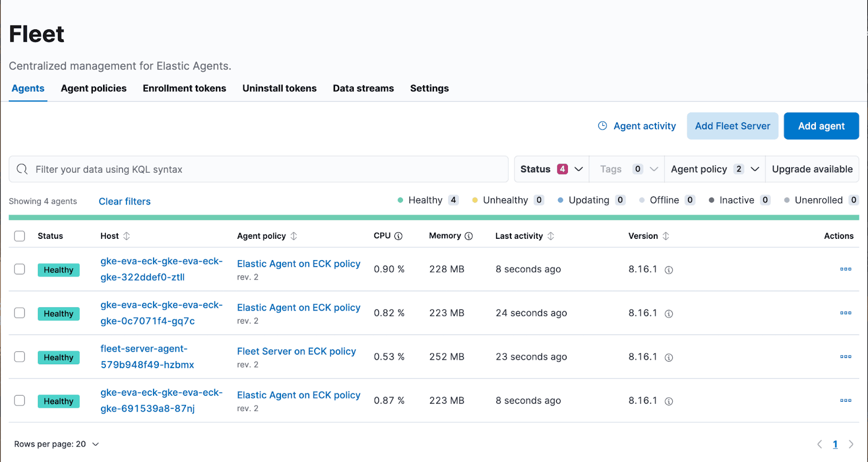
Task: Sort by Last activity using its sort icon
Action: (x=551, y=236)
